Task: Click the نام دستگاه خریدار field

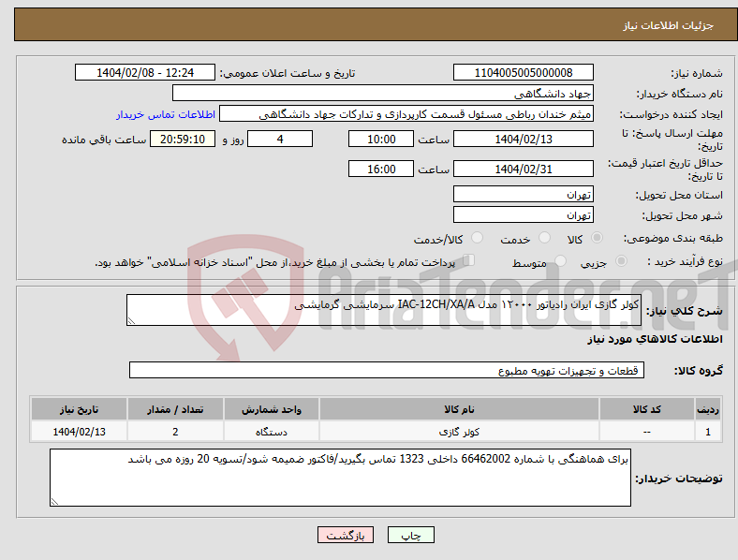Action: pyautogui.click(x=383, y=93)
